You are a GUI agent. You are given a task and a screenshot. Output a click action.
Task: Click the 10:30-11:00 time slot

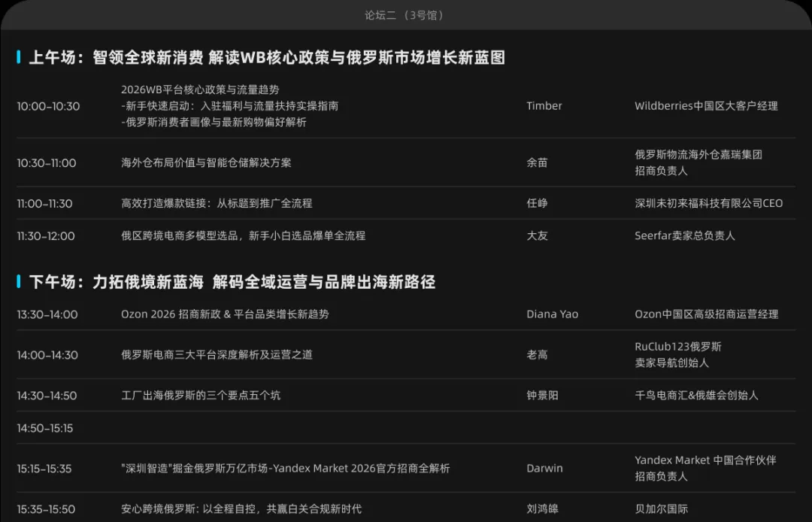pyautogui.click(x=46, y=163)
